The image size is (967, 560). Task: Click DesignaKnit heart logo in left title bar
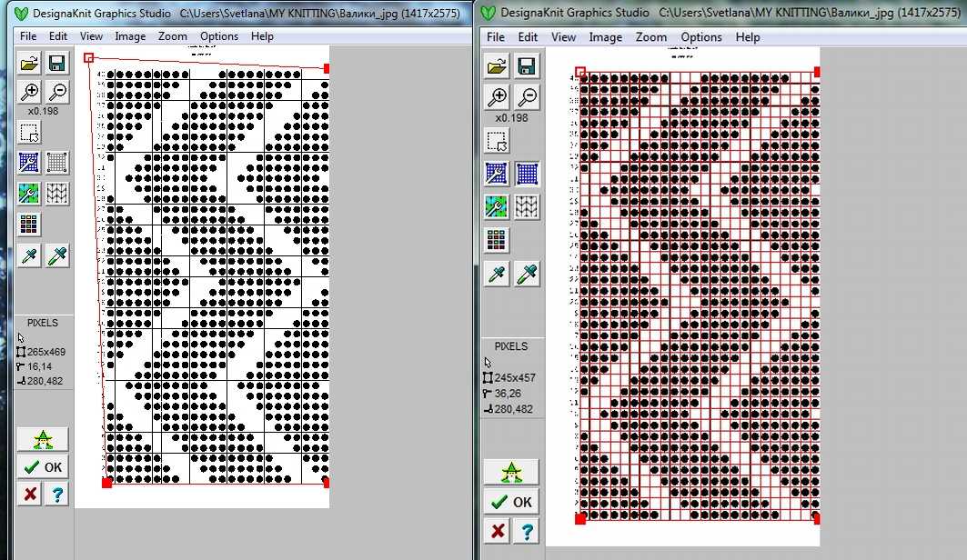click(20, 13)
